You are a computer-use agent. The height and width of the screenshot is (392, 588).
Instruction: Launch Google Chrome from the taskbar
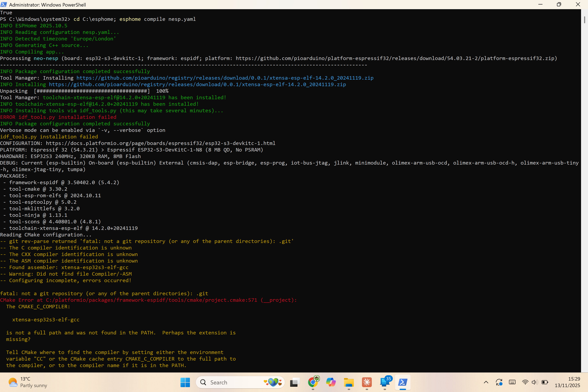313,382
